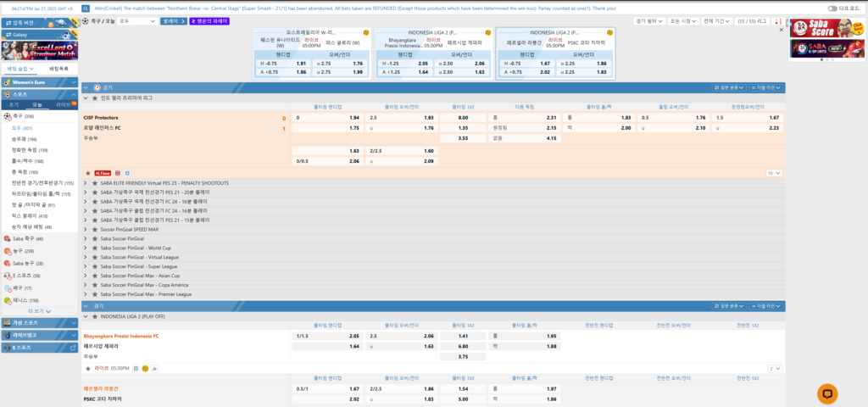Click the yellow coin icon in Bhayangkara row
Screen dimensions: 868x407
[x=145, y=368]
